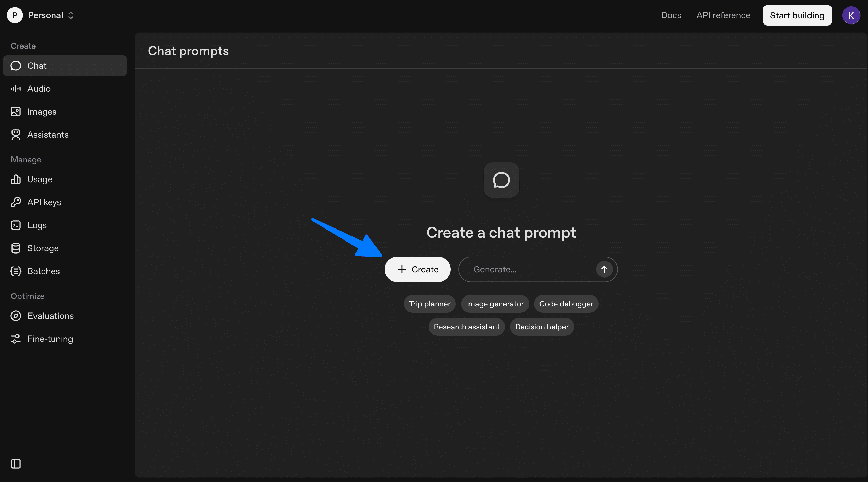868x482 pixels.
Task: Go to Batches in the sidebar
Action: click(x=43, y=271)
